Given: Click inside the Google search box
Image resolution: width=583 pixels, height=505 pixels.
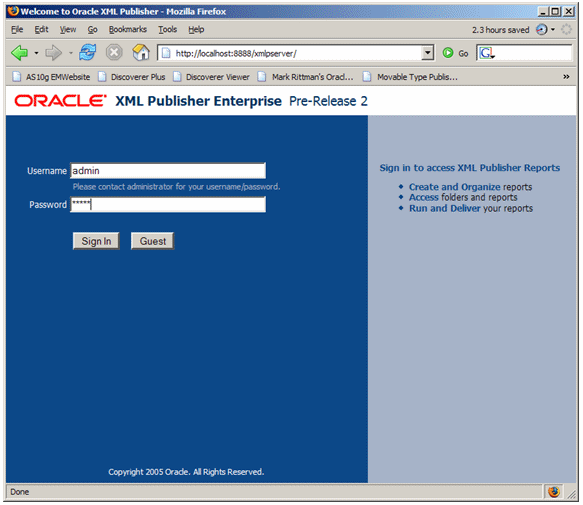Looking at the screenshot, I should point(534,53).
